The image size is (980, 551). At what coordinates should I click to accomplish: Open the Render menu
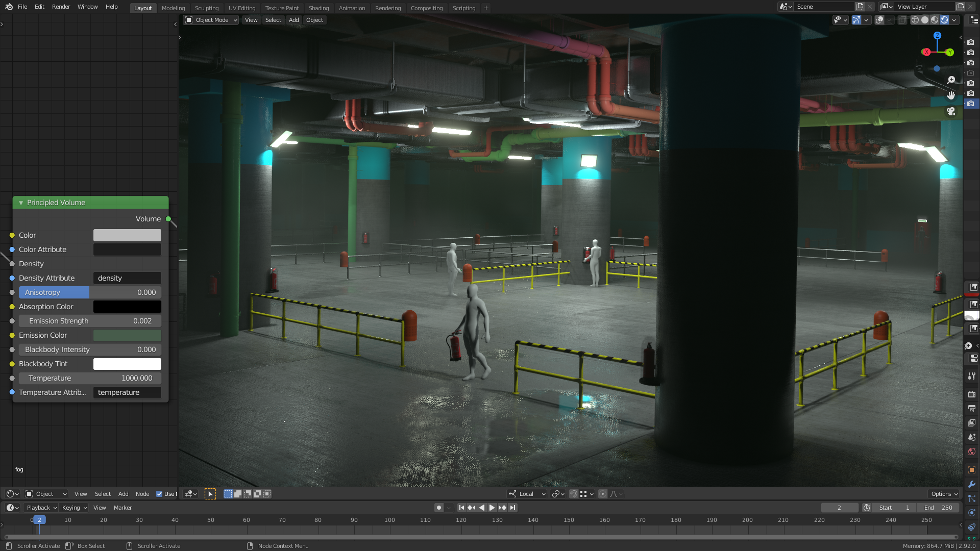pyautogui.click(x=61, y=7)
